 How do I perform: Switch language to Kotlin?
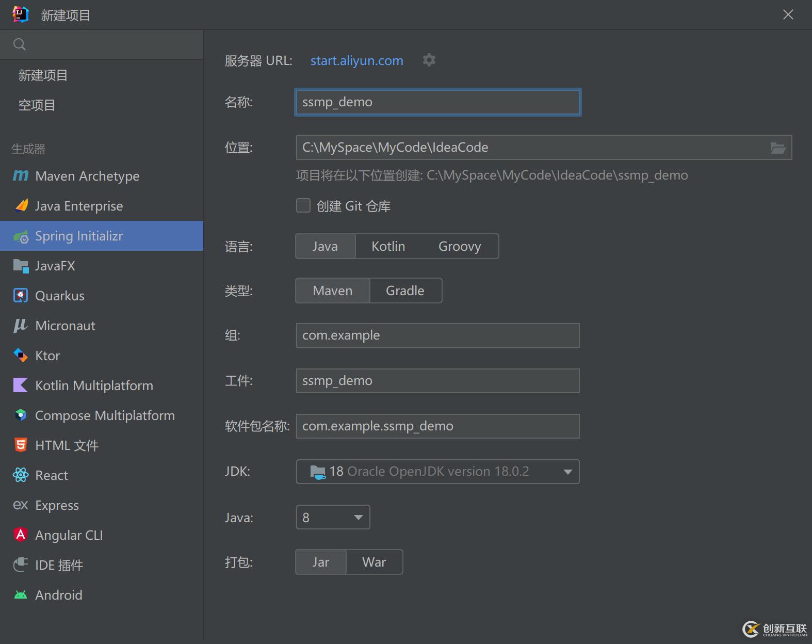[x=388, y=247]
